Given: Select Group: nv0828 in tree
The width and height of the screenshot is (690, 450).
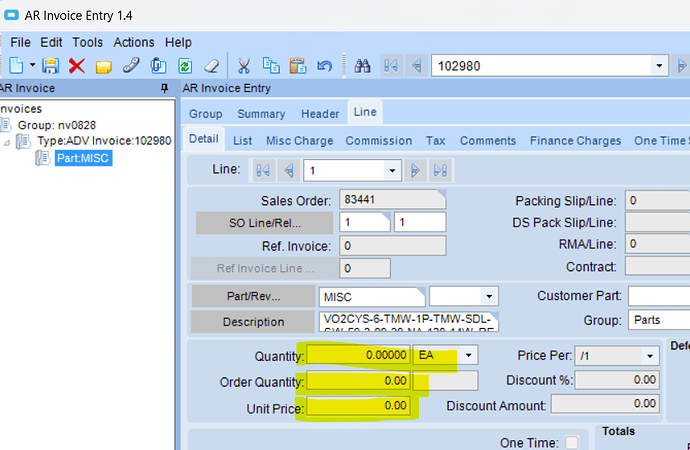Looking at the screenshot, I should [x=57, y=125].
